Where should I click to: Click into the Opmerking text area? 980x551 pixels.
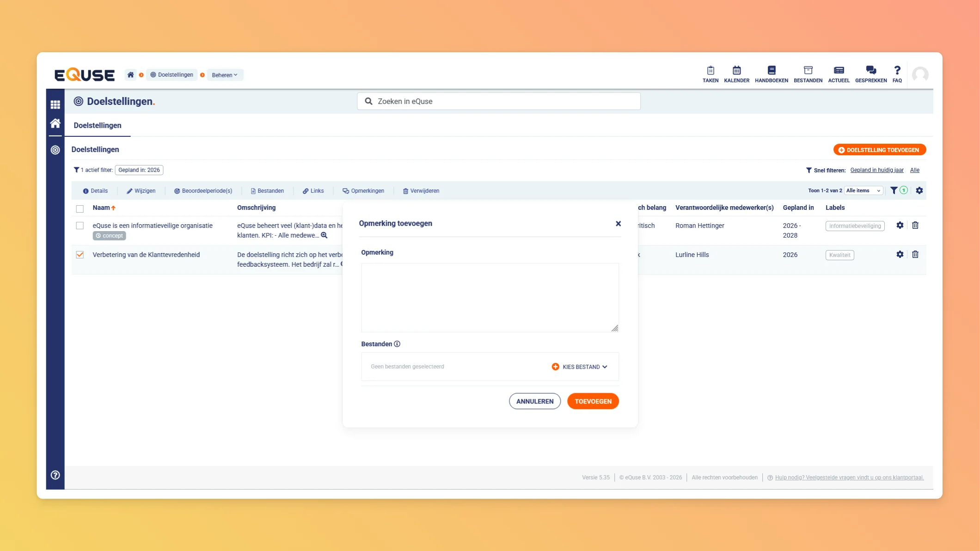coord(490,297)
